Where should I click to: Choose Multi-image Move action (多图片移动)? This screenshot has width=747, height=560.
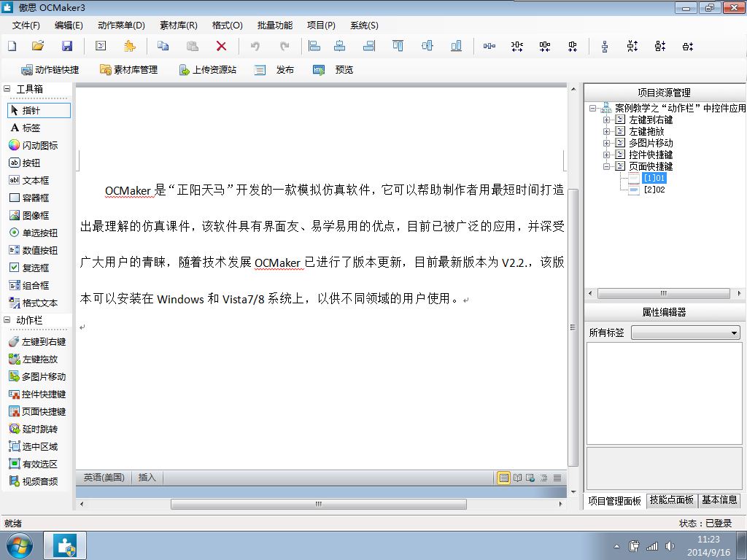[x=37, y=377]
